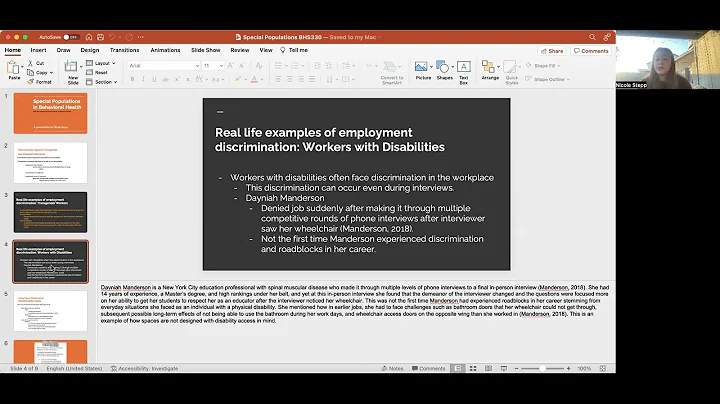
Task: Click the Save icon in title bar
Action: (101, 37)
